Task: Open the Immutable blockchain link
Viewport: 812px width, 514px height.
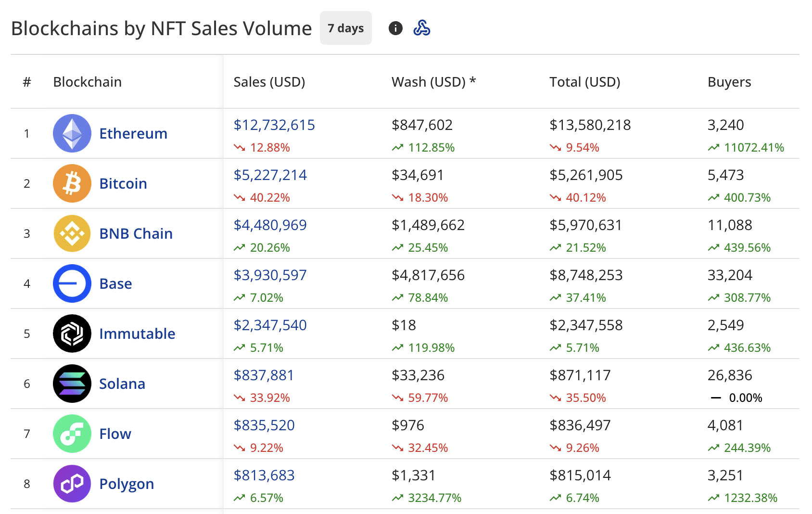Action: point(137,334)
